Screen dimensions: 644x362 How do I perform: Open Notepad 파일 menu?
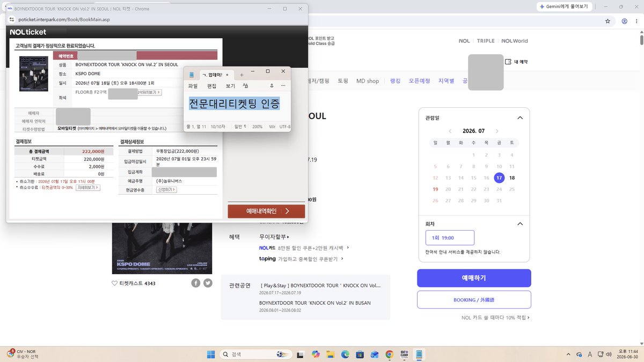pyautogui.click(x=193, y=86)
